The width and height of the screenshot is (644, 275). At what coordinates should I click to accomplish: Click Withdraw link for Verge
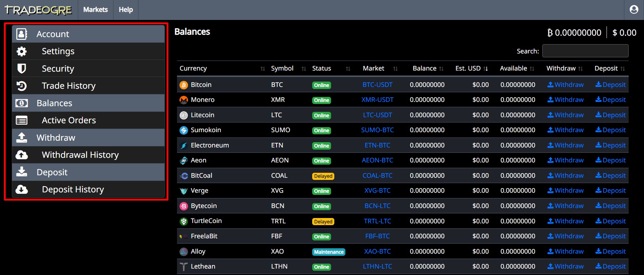(566, 191)
